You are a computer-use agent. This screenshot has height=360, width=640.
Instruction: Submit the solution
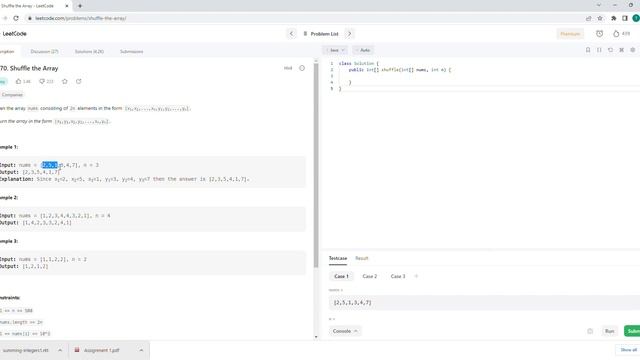click(x=632, y=331)
